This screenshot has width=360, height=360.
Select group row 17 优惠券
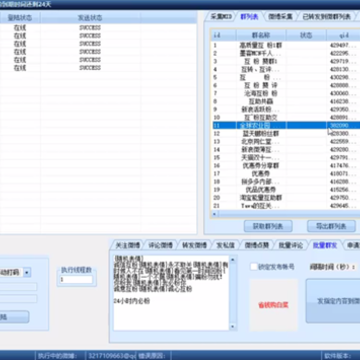click(x=286, y=173)
